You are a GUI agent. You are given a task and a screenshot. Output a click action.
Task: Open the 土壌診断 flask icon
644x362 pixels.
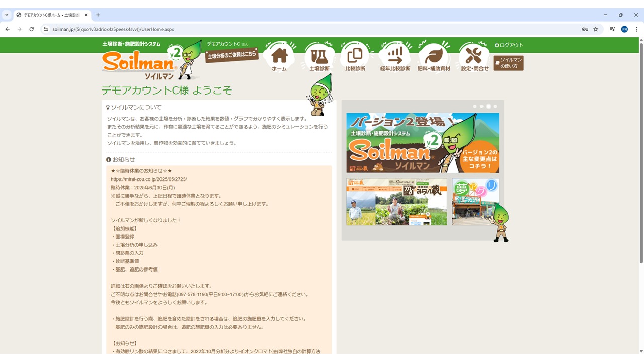[319, 56]
